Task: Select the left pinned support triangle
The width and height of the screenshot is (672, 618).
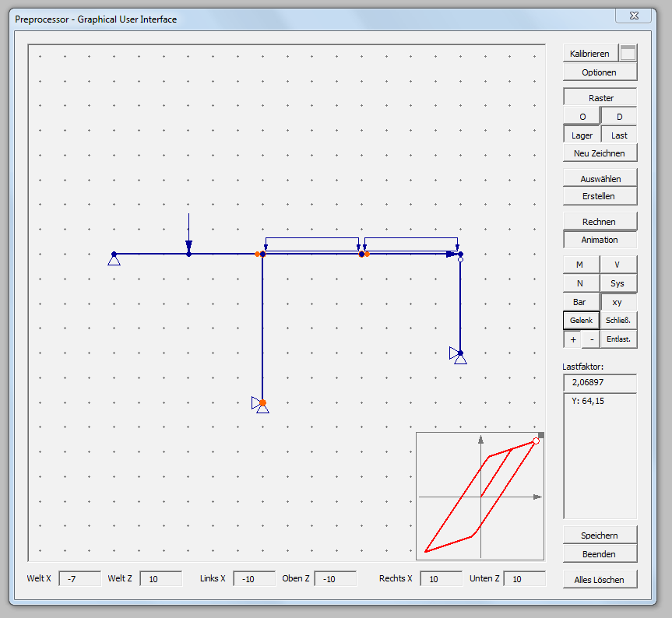Action: pyautogui.click(x=114, y=260)
